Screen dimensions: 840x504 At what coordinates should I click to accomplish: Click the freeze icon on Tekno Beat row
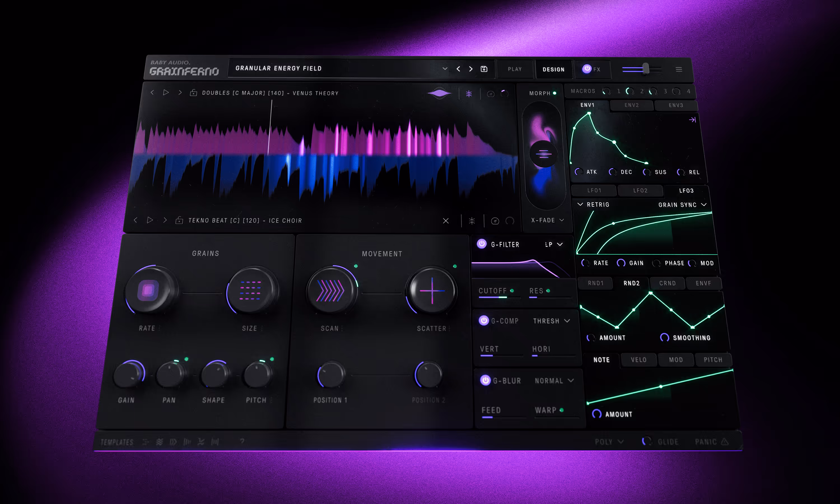point(472,221)
